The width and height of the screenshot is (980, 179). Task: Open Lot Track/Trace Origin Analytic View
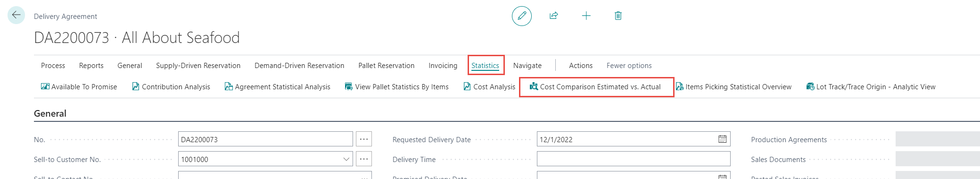(x=871, y=86)
